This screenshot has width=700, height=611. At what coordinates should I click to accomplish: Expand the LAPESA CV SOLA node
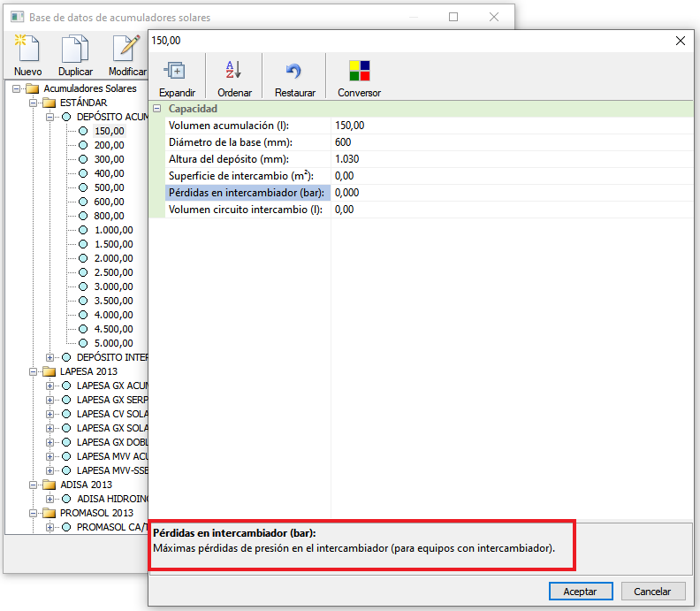50,414
